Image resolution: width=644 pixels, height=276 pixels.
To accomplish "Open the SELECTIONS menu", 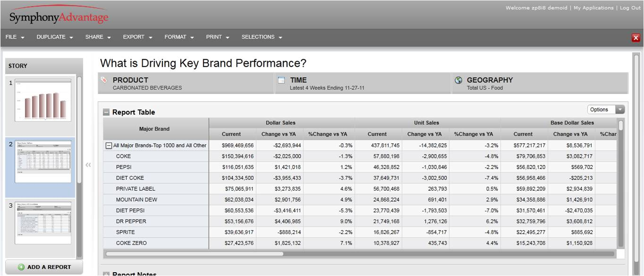I will [261, 37].
